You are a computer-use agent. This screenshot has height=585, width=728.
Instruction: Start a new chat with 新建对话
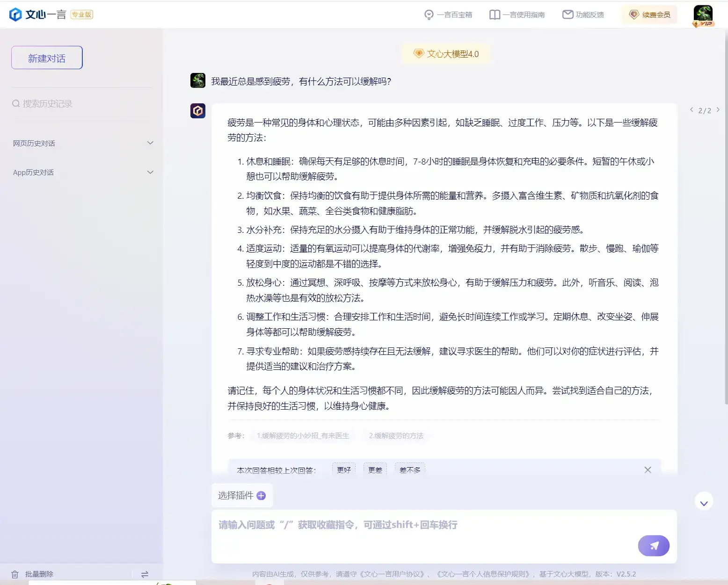46,57
